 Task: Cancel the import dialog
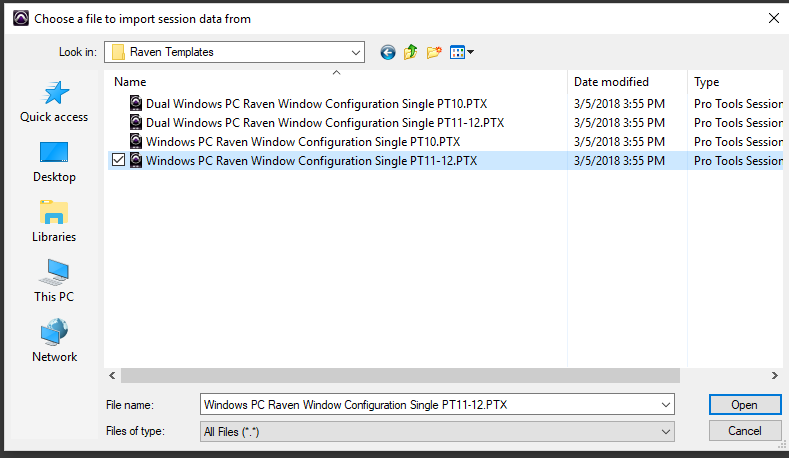tap(744, 431)
